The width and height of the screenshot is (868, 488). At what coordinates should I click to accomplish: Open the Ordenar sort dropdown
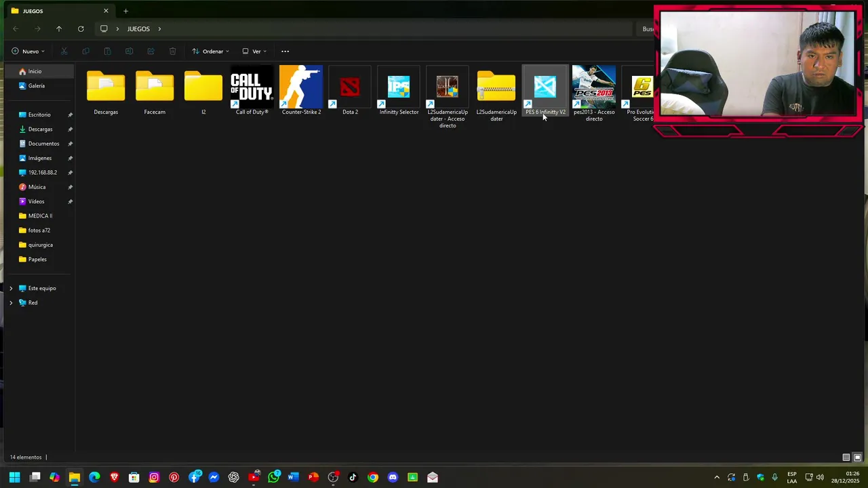210,52
